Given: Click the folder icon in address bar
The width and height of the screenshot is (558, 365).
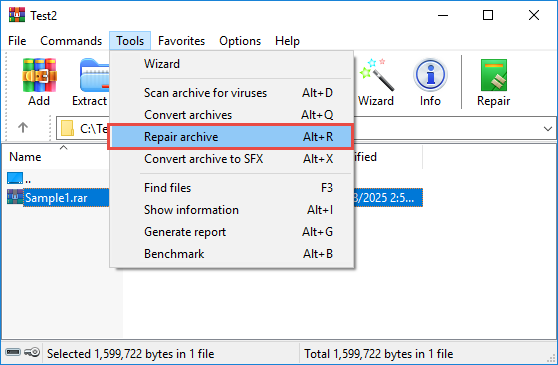Looking at the screenshot, I should click(x=67, y=128).
